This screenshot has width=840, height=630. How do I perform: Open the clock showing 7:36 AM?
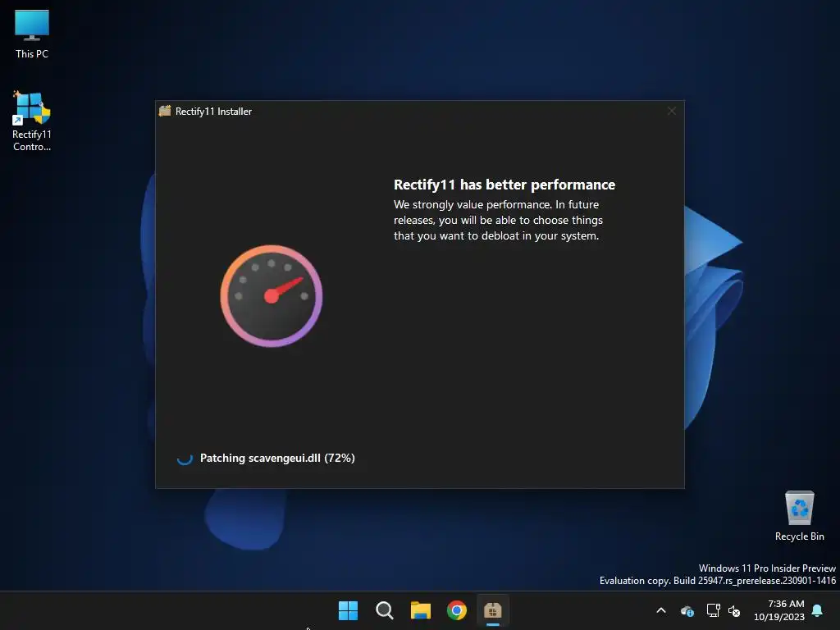click(779, 610)
